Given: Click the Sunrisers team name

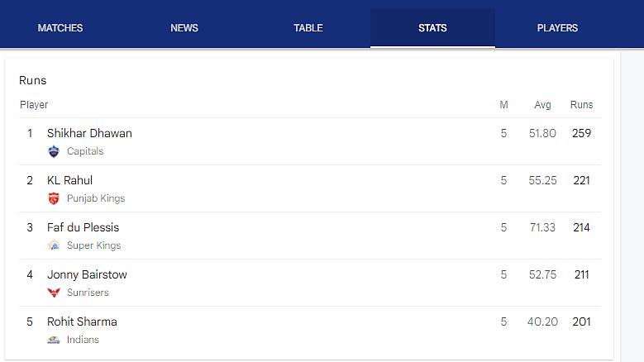Looking at the screenshot, I should 88,293.
